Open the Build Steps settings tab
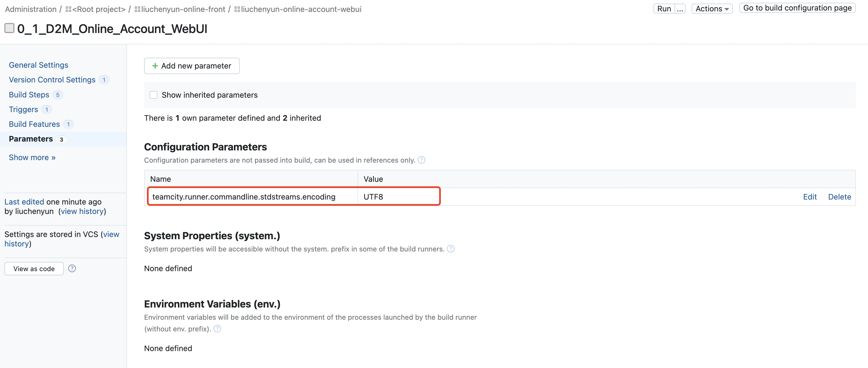 tap(29, 95)
